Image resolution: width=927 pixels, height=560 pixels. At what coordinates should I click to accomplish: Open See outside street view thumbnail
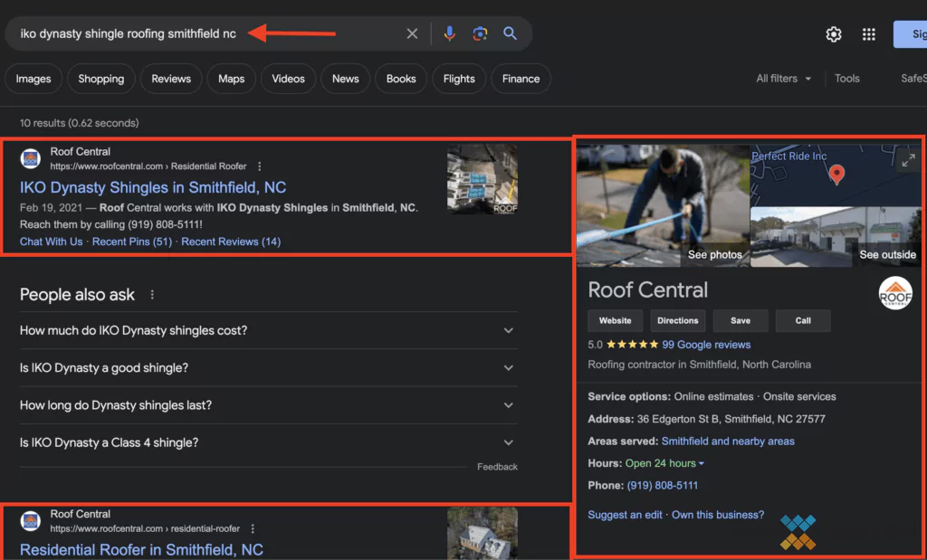[x=836, y=236]
